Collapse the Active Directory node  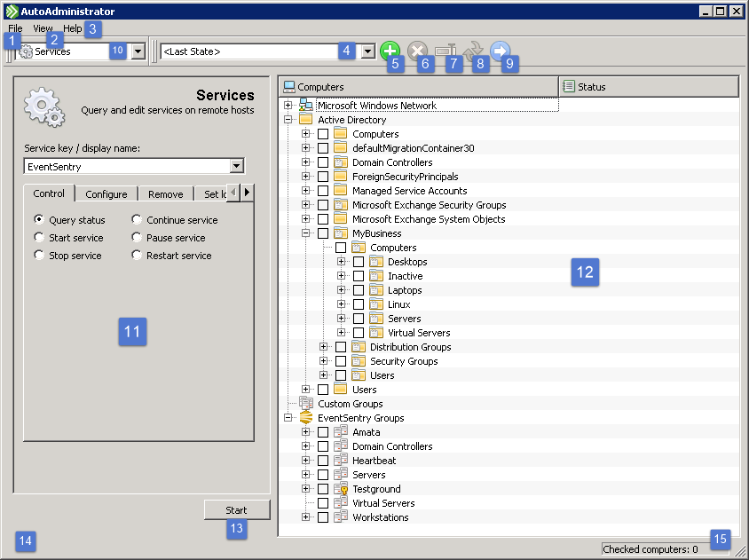tap(288, 120)
